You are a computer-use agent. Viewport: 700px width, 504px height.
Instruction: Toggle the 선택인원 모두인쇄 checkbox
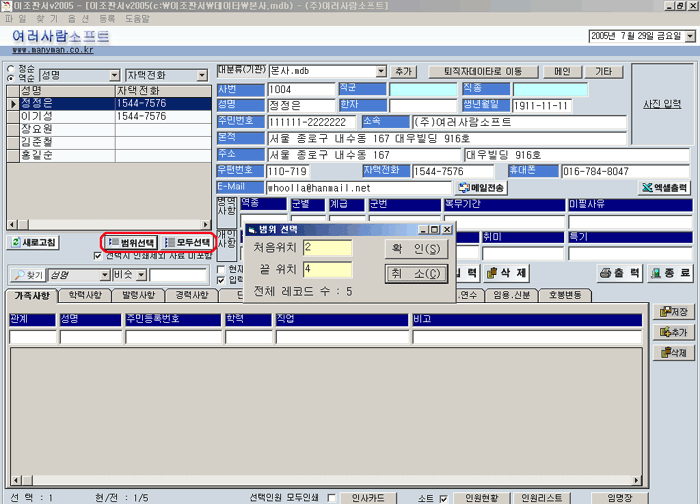[331, 497]
